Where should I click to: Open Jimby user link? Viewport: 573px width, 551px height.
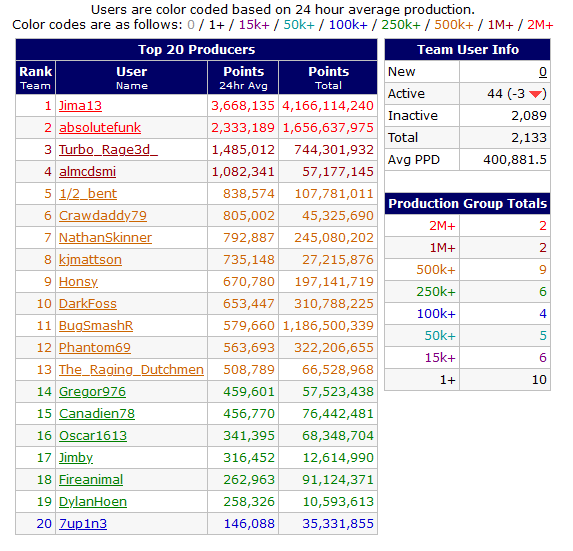(x=76, y=457)
